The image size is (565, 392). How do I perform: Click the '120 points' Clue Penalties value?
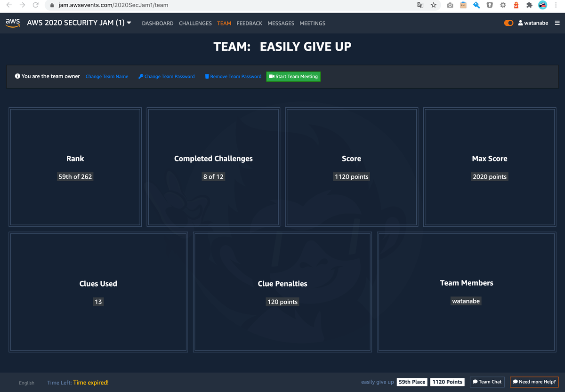282,302
